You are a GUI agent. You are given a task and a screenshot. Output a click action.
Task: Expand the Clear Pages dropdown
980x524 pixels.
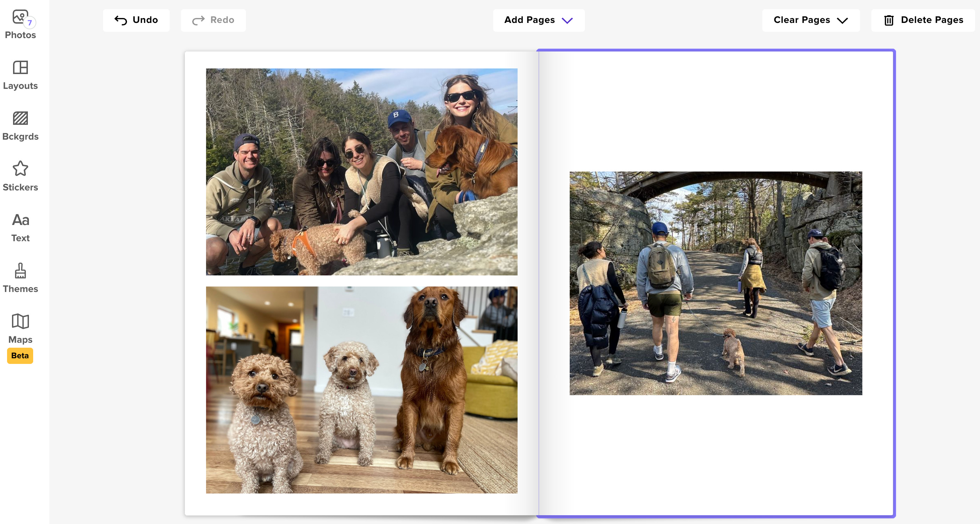(810, 20)
